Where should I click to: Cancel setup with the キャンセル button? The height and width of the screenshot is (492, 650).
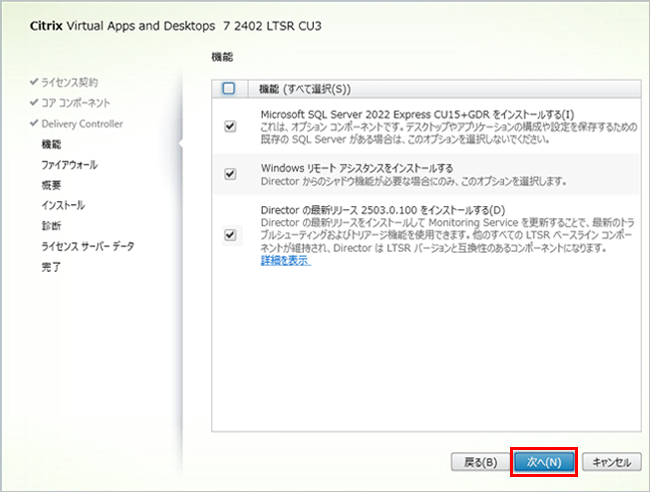coord(610,462)
